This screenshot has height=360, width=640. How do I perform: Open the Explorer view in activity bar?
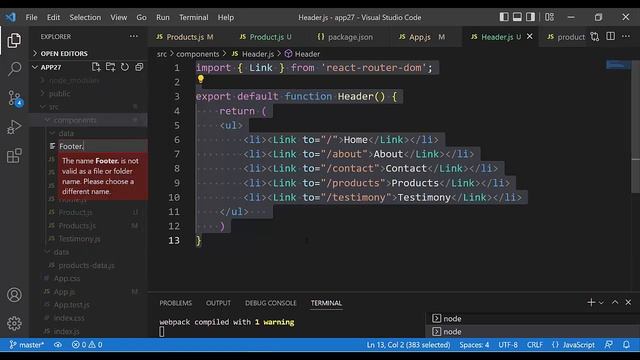14,40
